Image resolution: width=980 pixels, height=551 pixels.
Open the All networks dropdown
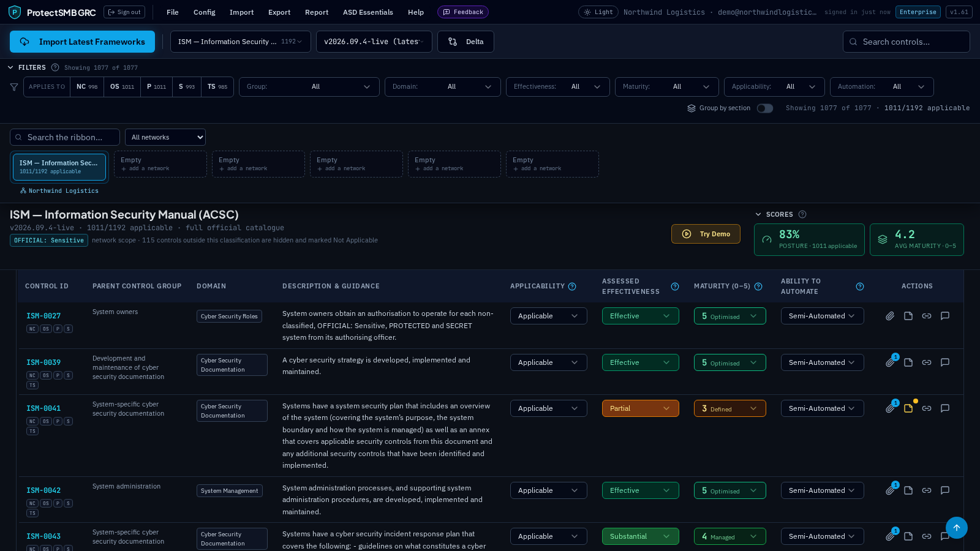(x=165, y=137)
